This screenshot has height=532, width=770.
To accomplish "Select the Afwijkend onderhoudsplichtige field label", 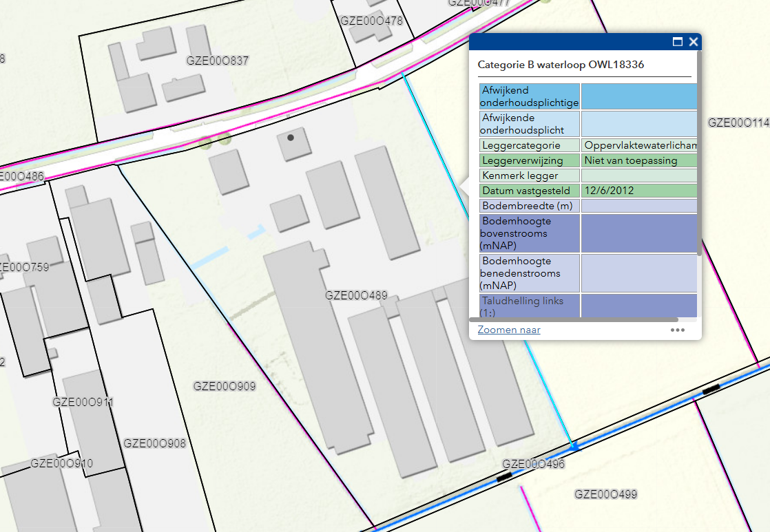I will point(530,96).
